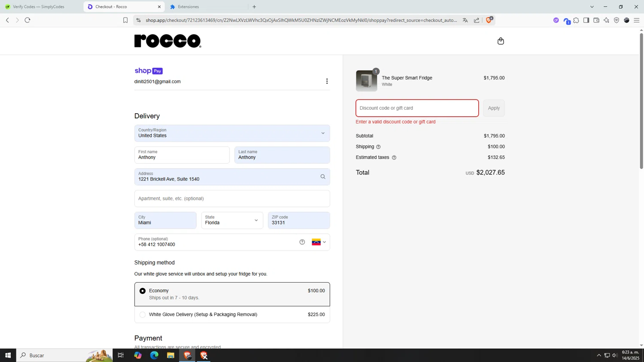Open the clock and date in the tray

click(630, 355)
